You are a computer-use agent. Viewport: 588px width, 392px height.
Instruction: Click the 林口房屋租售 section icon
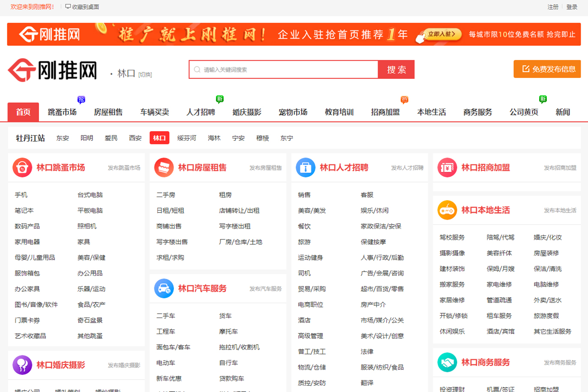pyautogui.click(x=164, y=167)
